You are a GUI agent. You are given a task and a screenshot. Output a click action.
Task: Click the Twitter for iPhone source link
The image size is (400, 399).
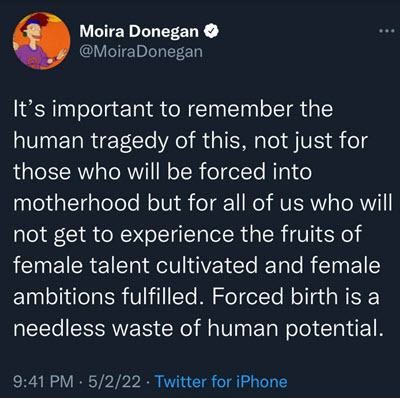[x=221, y=381]
